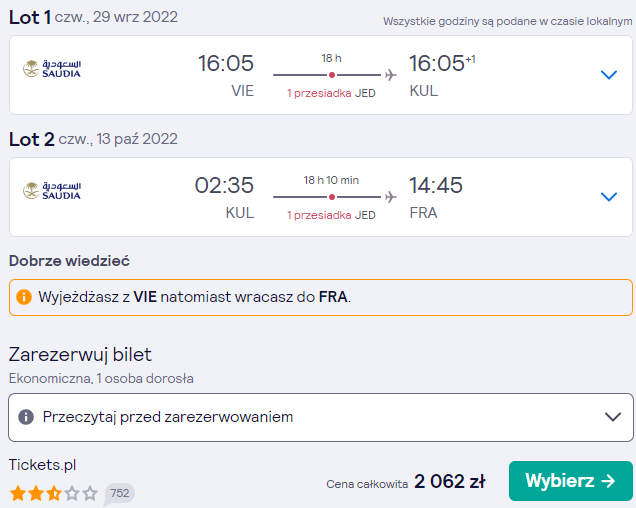Screen dimensions: 636x508
Task: Click the airplane icon in Lot 1 route
Action: [391, 75]
